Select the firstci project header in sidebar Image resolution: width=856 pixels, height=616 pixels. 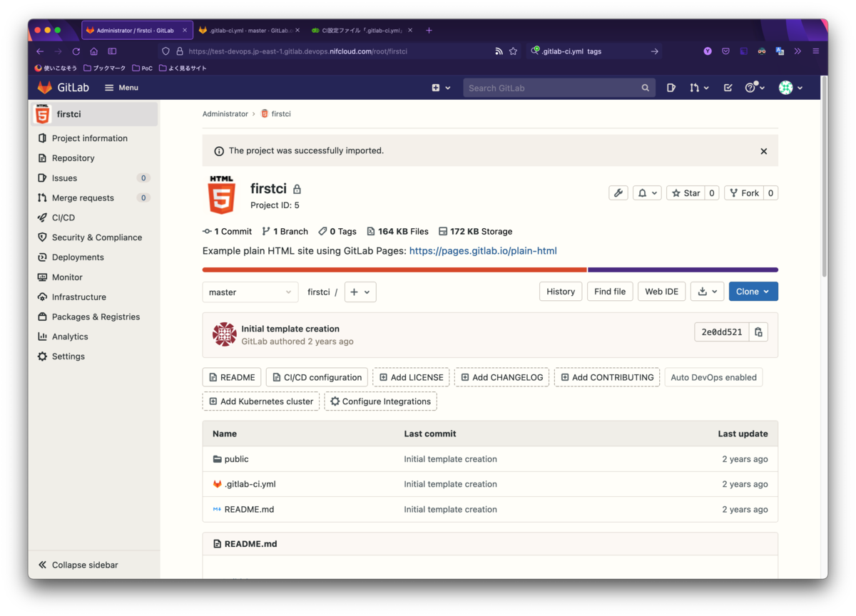pyautogui.click(x=94, y=114)
